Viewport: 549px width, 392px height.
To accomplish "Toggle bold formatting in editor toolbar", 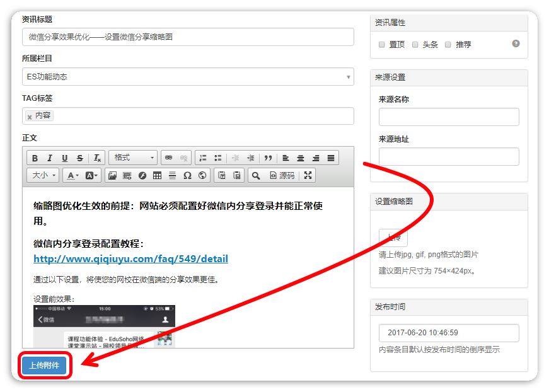I will (35, 158).
